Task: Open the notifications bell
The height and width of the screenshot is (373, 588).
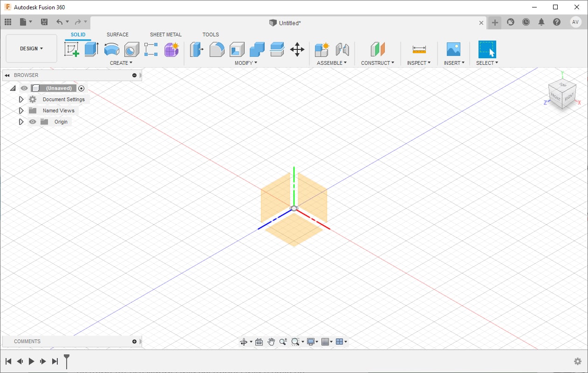Action: [x=541, y=22]
